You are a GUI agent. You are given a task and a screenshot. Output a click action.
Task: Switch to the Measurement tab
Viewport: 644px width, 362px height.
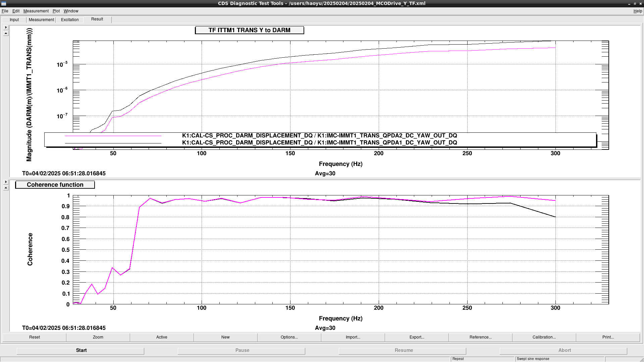(x=41, y=20)
